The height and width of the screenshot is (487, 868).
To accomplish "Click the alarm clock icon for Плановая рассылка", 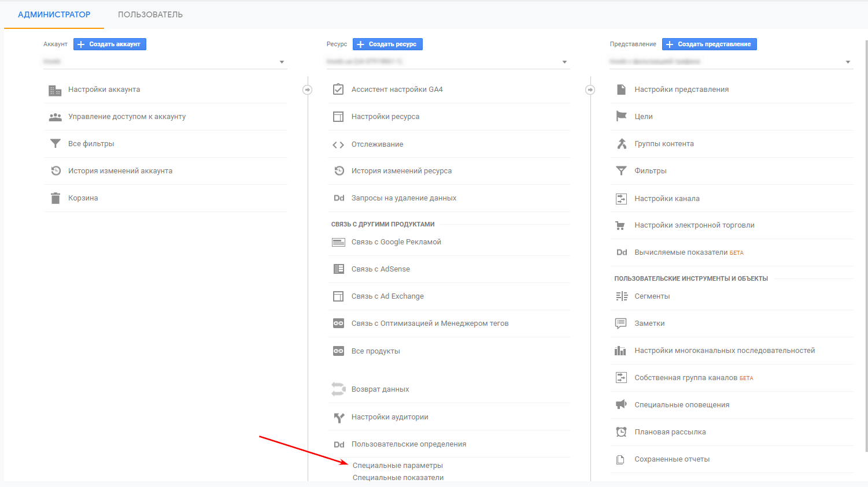I will click(621, 432).
